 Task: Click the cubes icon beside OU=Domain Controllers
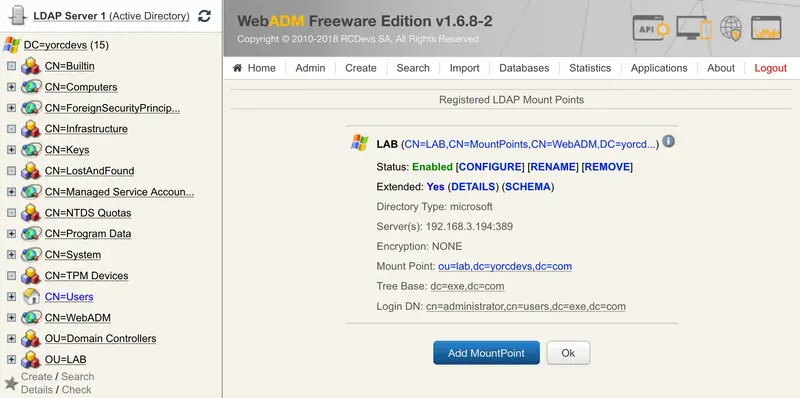pyautogui.click(x=31, y=338)
